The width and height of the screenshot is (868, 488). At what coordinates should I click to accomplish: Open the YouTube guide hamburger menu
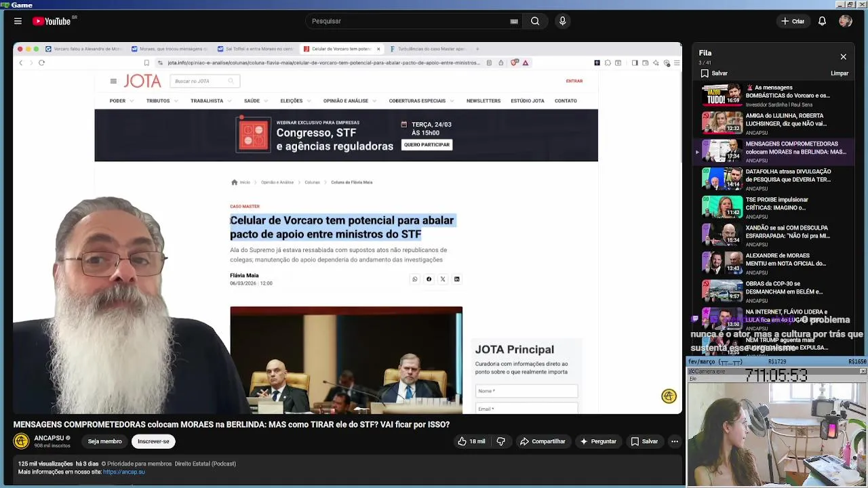18,21
